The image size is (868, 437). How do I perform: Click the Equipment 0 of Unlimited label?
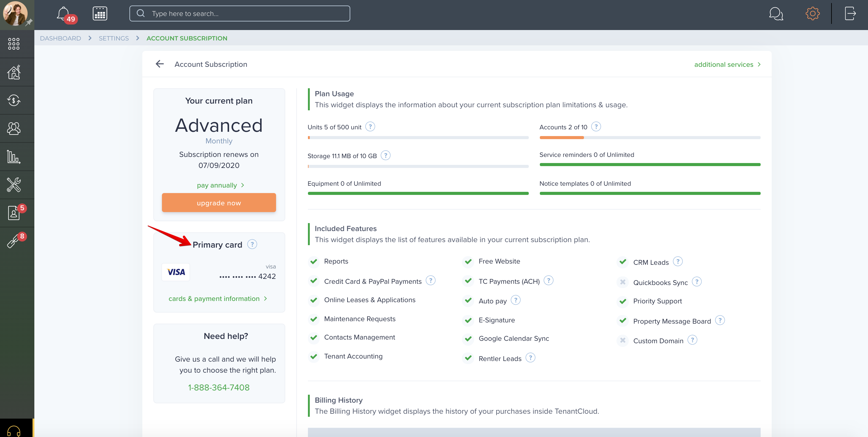(x=344, y=184)
